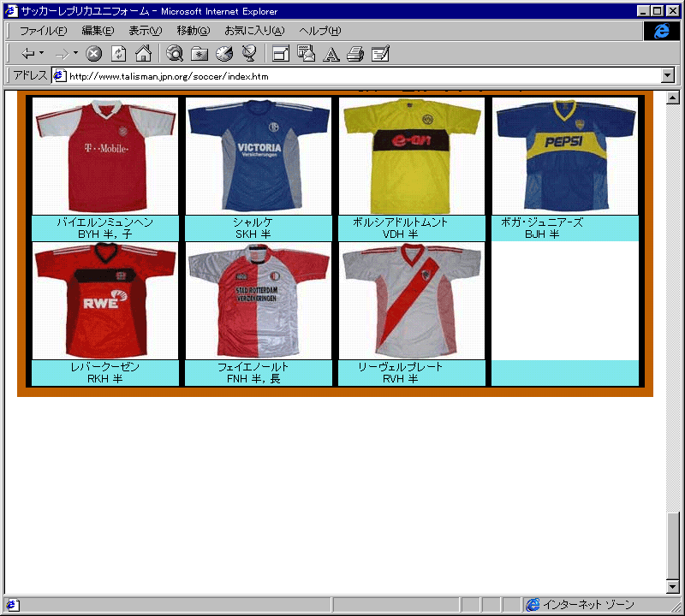Click the product code SKH 半
The height and width of the screenshot is (616, 685).
point(253,234)
